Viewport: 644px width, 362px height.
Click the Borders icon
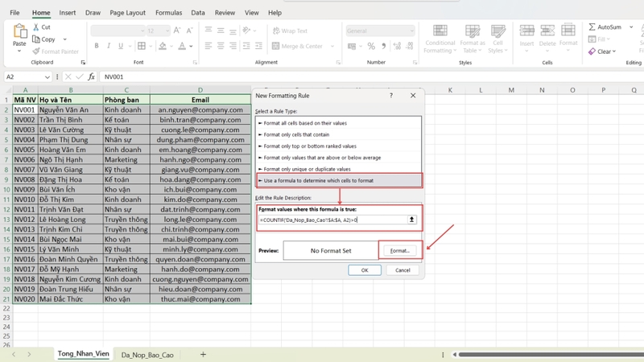(142, 46)
